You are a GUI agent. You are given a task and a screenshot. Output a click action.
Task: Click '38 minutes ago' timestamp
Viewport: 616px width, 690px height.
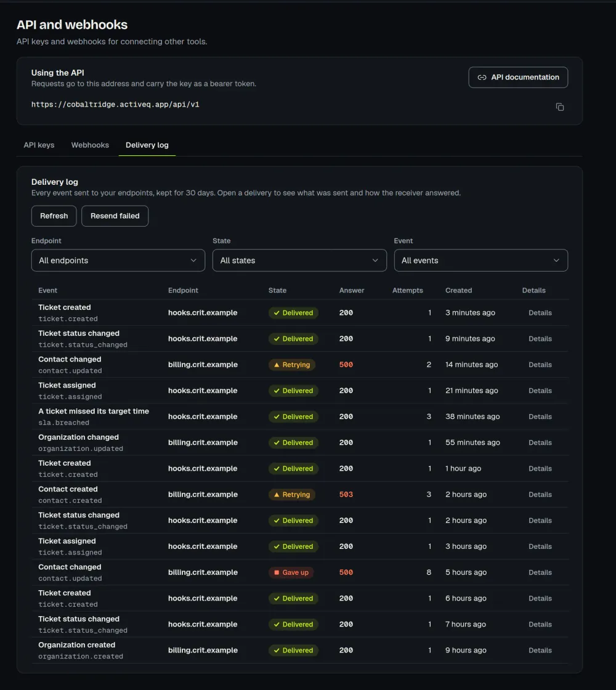click(x=472, y=416)
